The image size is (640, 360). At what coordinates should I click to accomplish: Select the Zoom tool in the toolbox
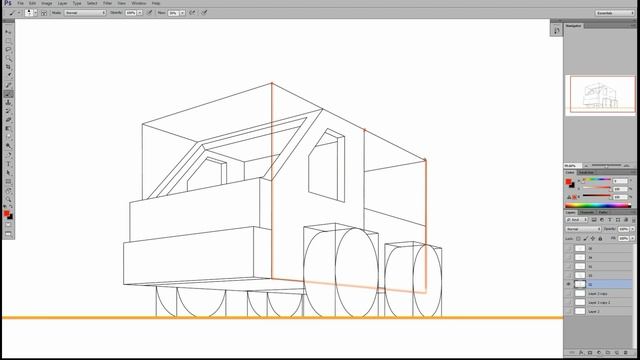[8, 200]
